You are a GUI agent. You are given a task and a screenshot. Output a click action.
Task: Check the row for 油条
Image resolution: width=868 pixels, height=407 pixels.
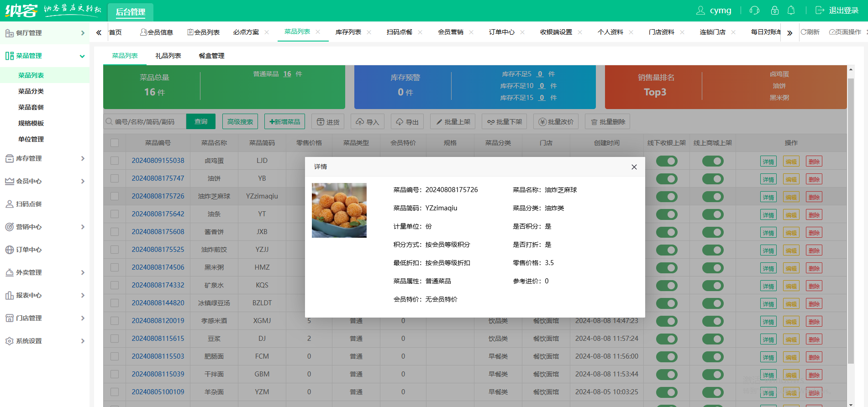(115, 214)
